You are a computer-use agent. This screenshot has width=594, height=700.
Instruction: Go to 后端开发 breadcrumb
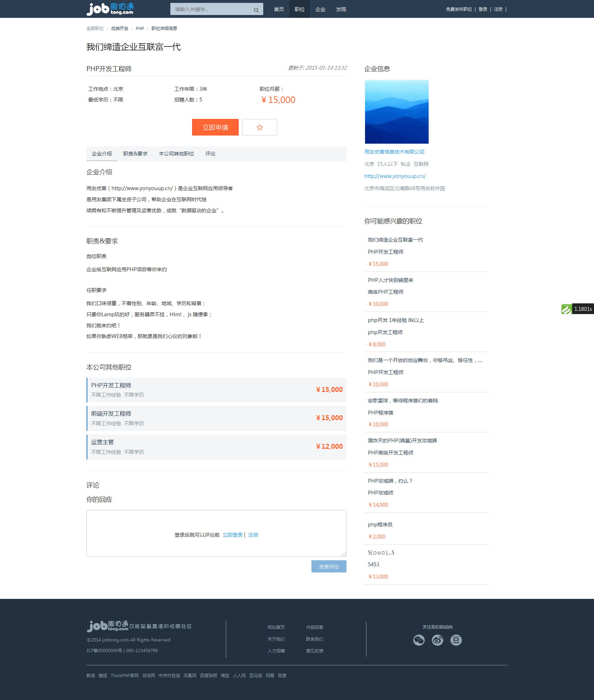[x=120, y=29]
